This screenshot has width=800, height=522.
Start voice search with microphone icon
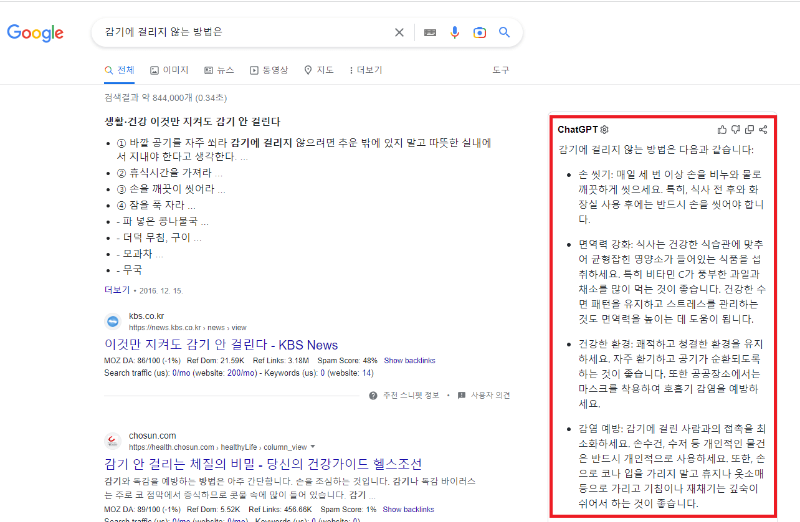click(x=455, y=33)
